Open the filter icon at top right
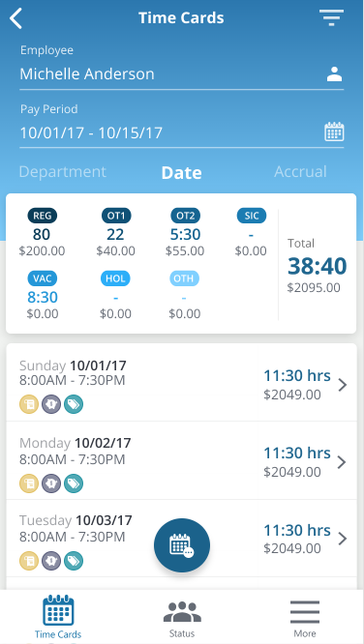This screenshot has width=364, height=644. 331,18
